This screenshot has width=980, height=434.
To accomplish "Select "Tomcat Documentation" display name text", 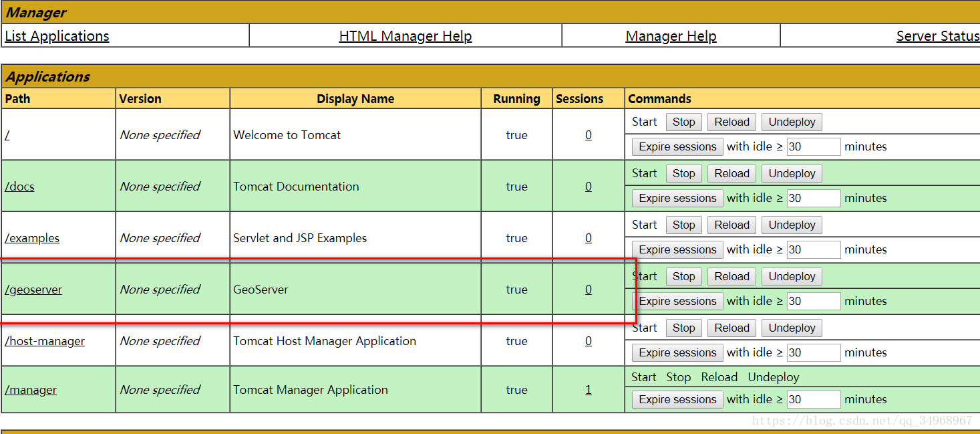I will pos(296,187).
